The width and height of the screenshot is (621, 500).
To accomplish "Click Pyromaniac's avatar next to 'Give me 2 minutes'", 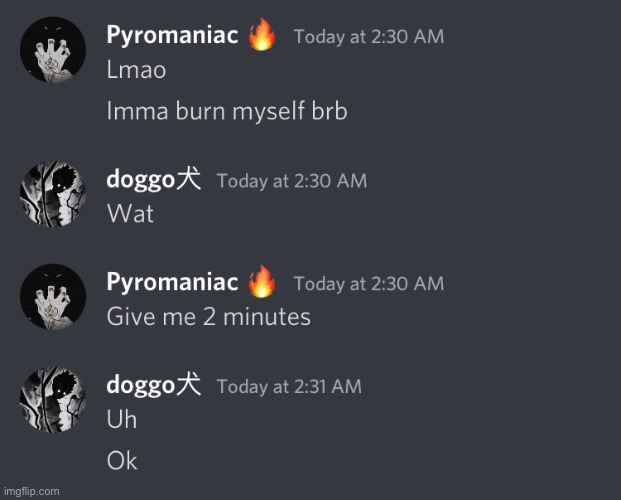I will pos(53,297).
